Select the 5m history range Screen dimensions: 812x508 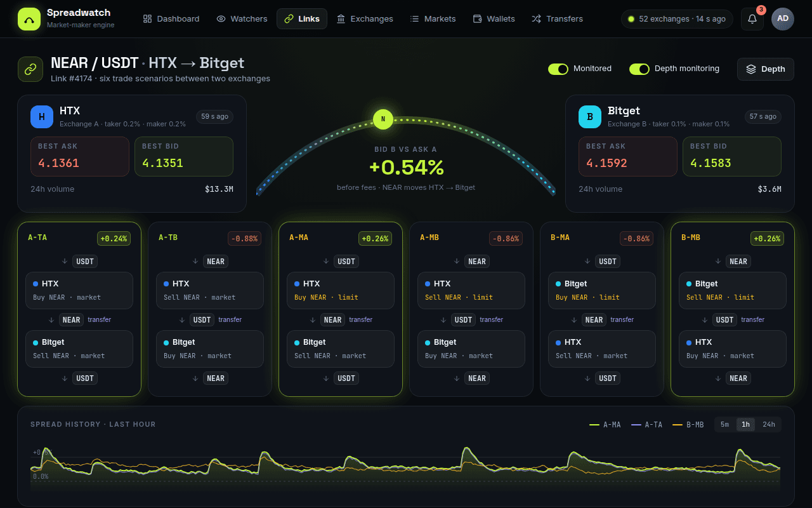(725, 425)
